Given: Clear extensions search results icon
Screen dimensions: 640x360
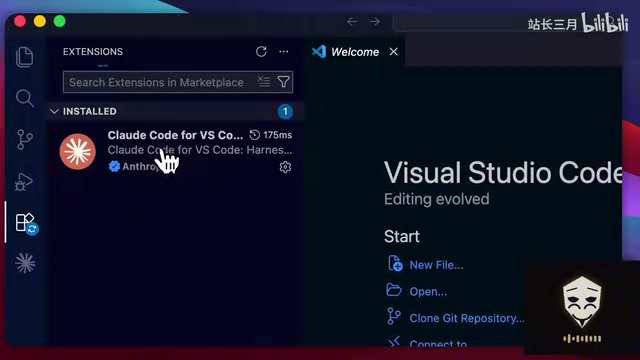Looking at the screenshot, I should point(264,82).
